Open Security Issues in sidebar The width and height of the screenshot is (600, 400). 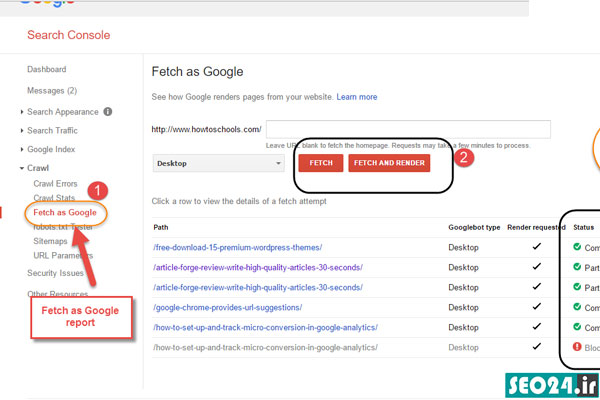point(55,273)
